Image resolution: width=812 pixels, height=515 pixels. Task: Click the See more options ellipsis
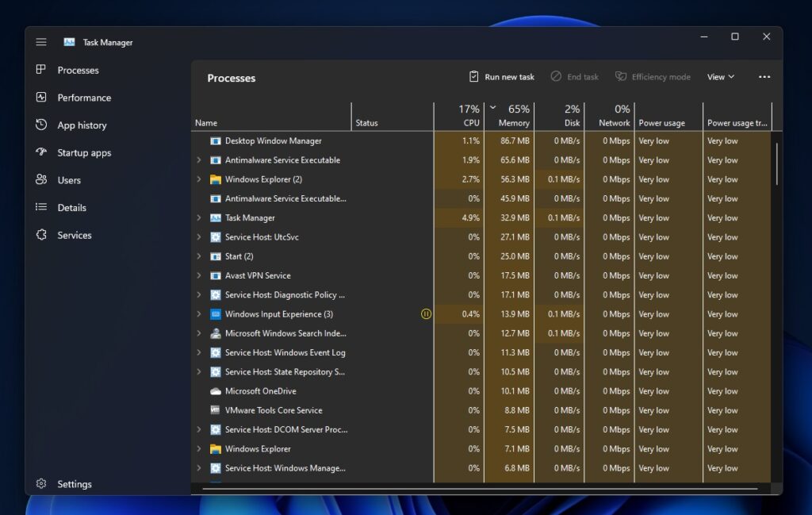(x=764, y=76)
